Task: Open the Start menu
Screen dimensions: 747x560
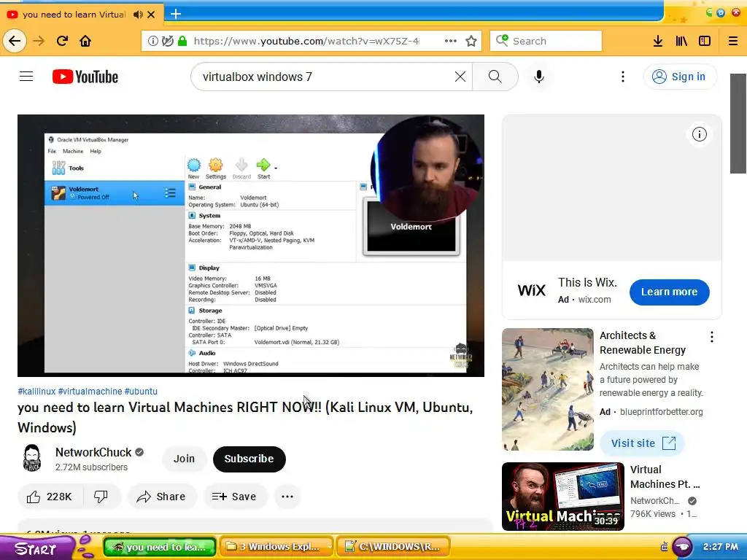Action: [37, 548]
